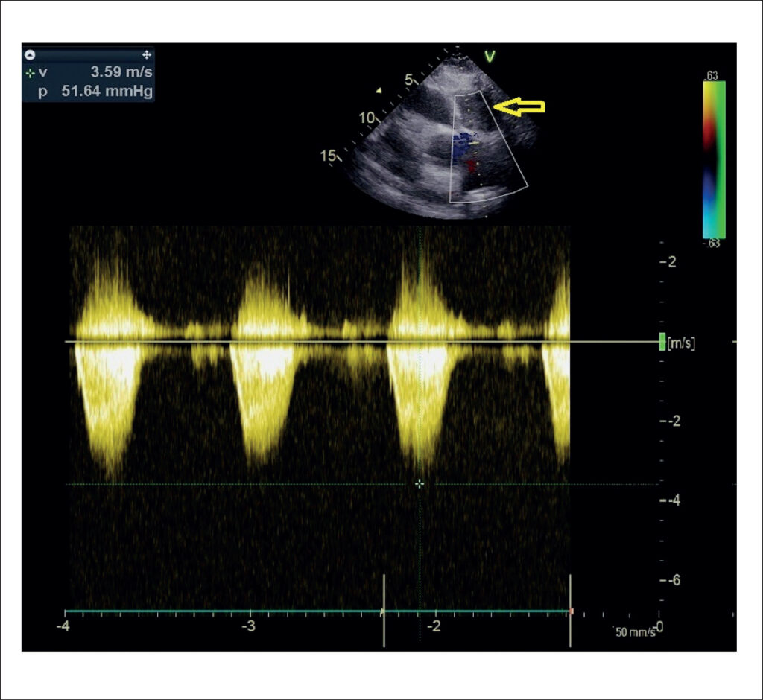Click the cycle start marker on timeline

[x=384, y=611]
